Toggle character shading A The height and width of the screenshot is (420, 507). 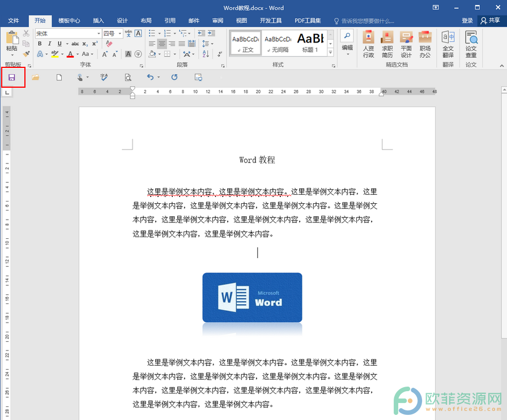click(x=129, y=54)
